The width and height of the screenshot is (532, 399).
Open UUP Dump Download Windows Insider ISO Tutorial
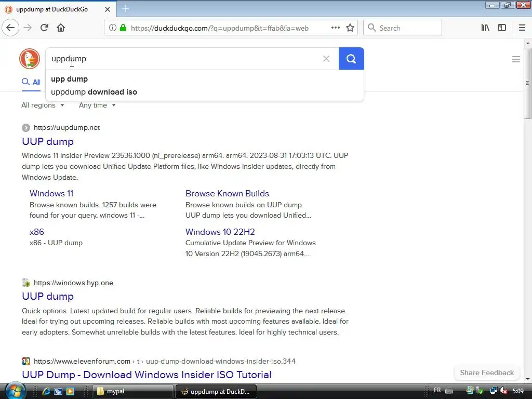pos(147,375)
